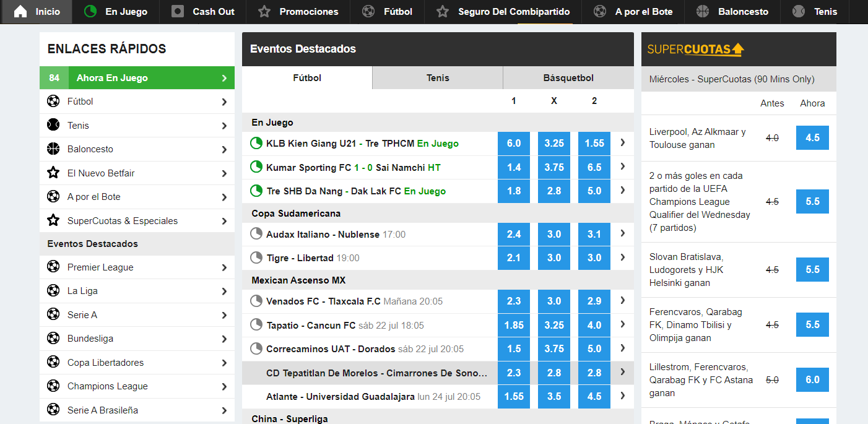
Task: Expand the Ahora En Juego chevron
Action: (x=224, y=78)
